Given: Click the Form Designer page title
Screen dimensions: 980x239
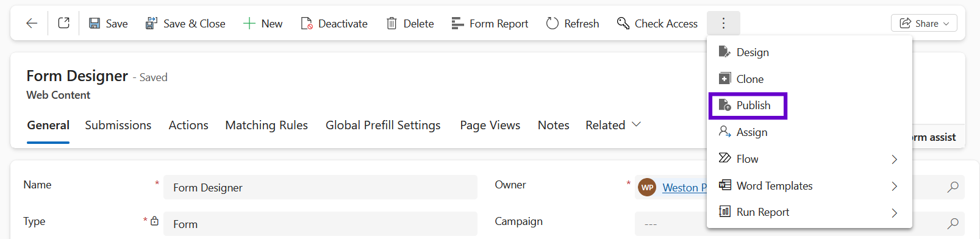Looking at the screenshot, I should coord(77,76).
